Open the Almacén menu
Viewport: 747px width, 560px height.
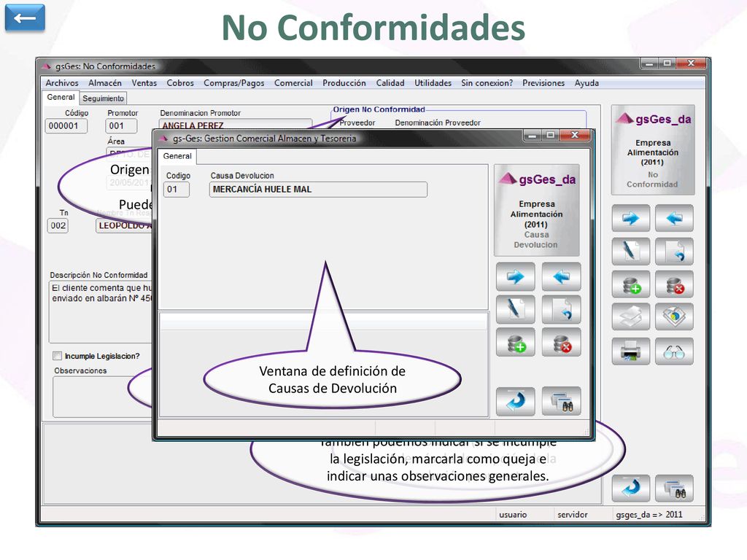[105, 83]
